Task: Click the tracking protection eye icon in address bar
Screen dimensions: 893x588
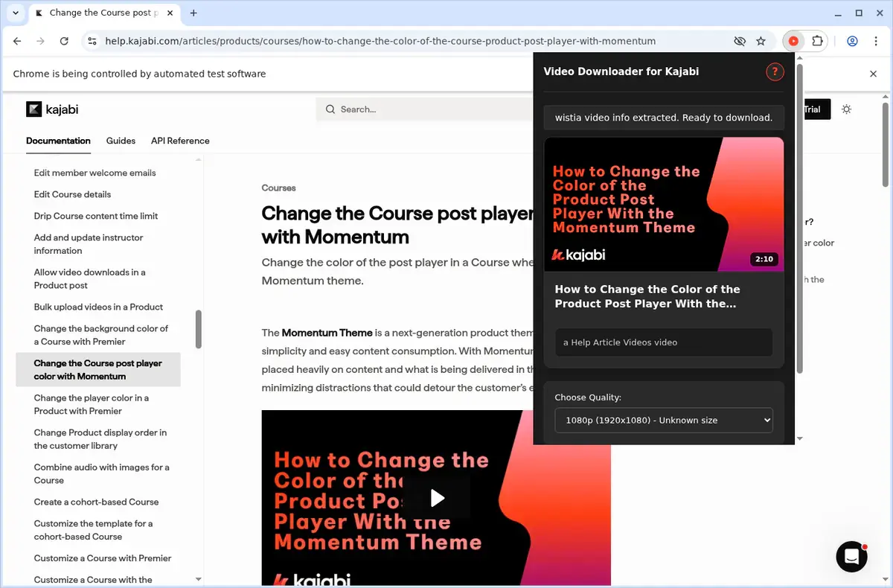Action: 739,42
